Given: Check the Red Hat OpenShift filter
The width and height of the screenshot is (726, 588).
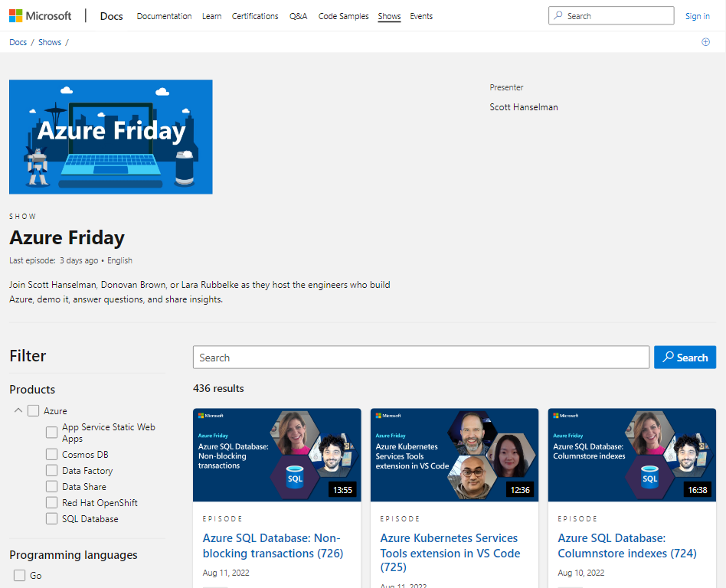Looking at the screenshot, I should 51,503.
